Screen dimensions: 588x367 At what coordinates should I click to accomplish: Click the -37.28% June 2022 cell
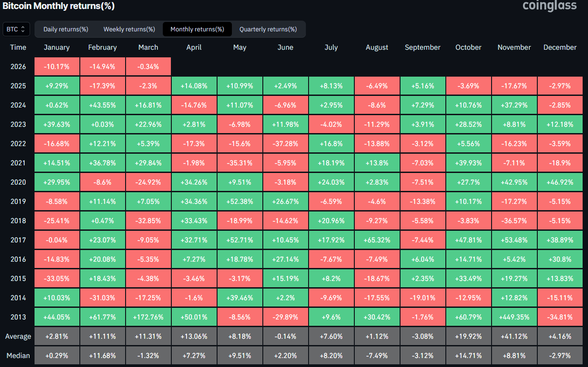tap(285, 143)
